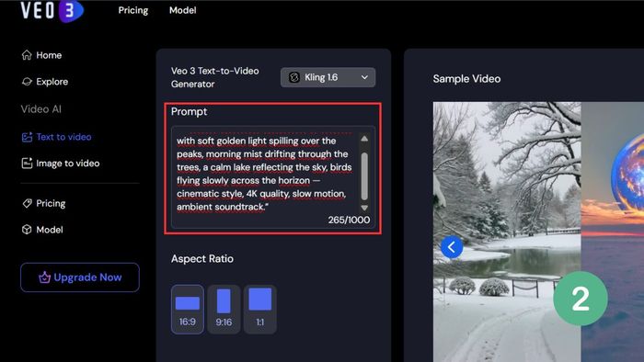644x362 pixels.
Task: Click the prompt scrollbar thumb
Action: coord(364,176)
